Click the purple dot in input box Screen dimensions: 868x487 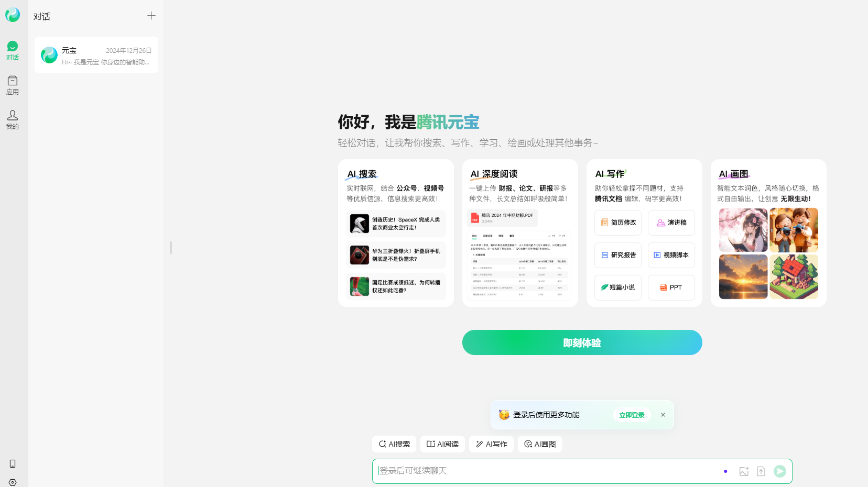725,471
